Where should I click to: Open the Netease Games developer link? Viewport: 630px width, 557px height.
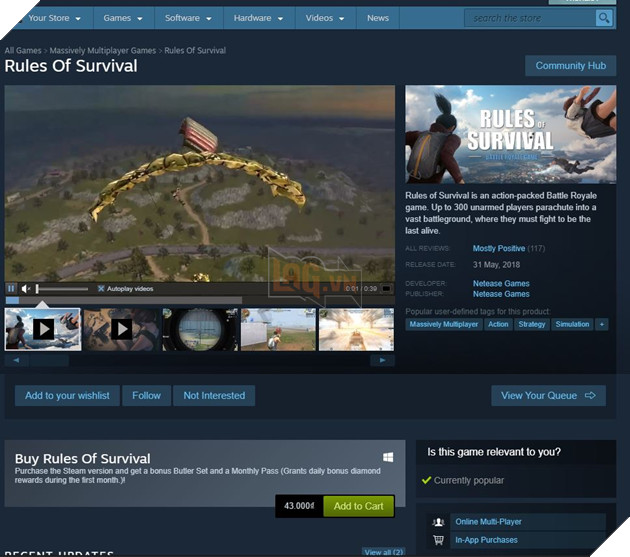click(x=501, y=283)
